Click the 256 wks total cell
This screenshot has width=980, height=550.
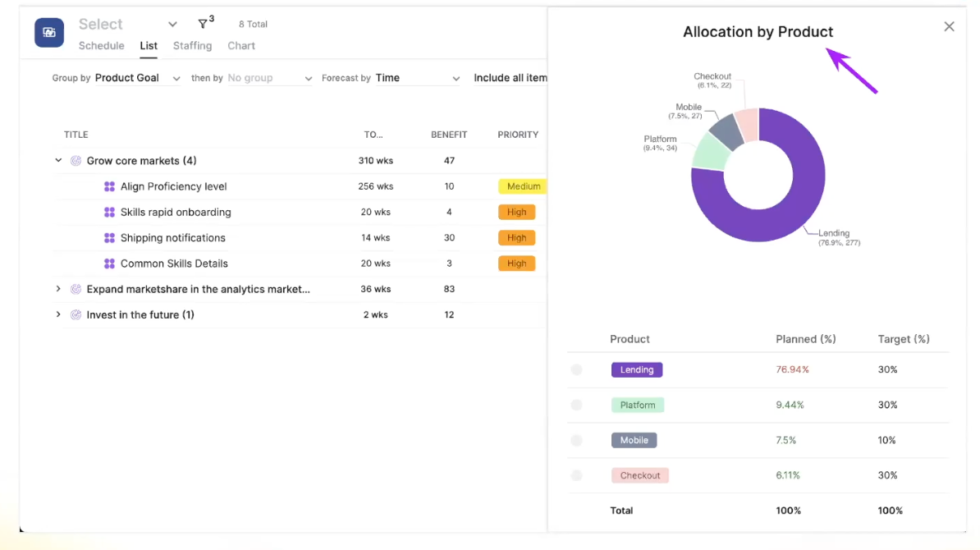(x=376, y=186)
